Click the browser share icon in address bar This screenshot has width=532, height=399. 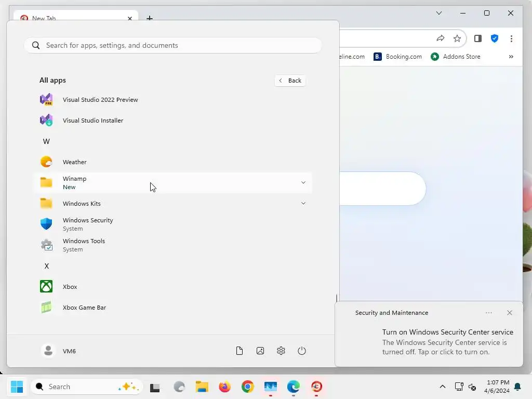[440, 38]
